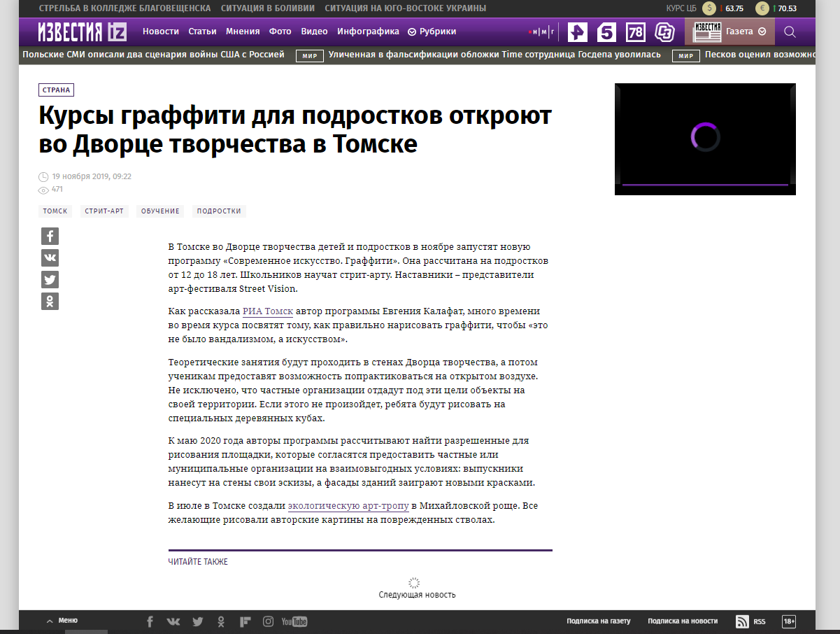Share article on Twitter sidebar icon

pyautogui.click(x=50, y=280)
